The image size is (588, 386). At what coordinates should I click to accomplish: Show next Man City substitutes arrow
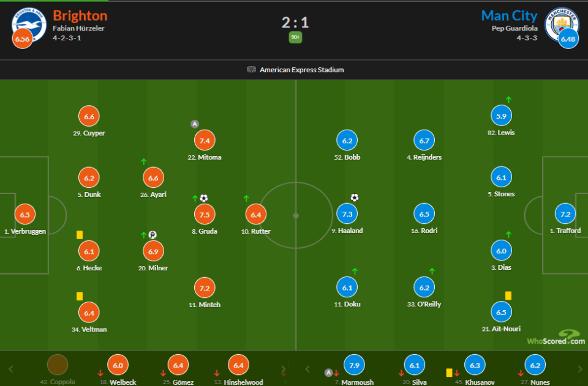point(580,369)
